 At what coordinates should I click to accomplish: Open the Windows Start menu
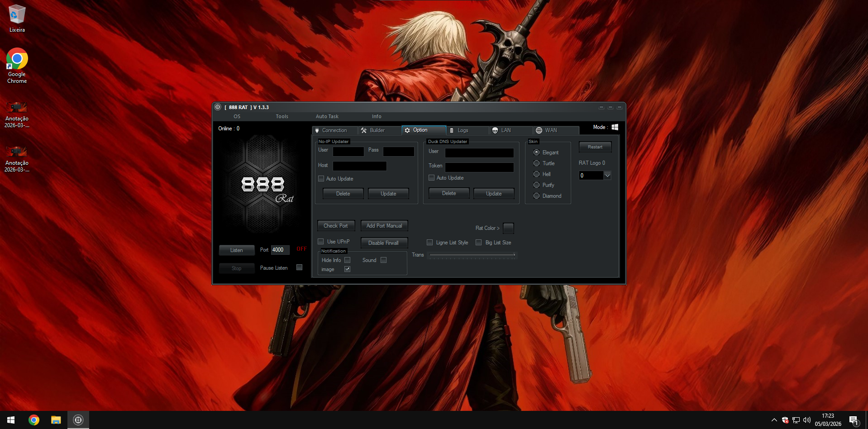pyautogui.click(x=11, y=420)
